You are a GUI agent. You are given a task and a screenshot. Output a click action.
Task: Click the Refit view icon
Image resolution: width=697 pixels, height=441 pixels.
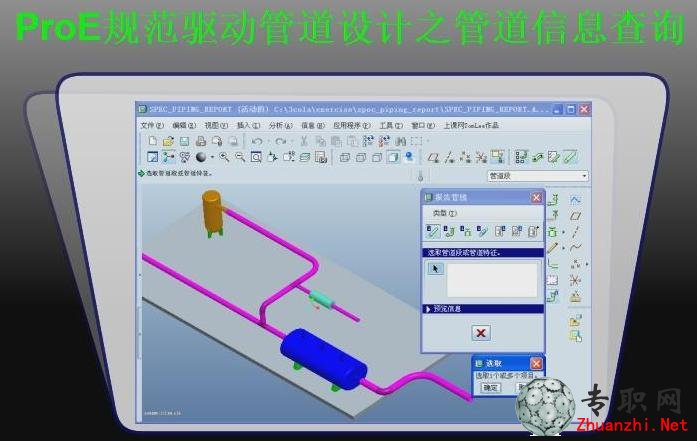click(x=256, y=157)
